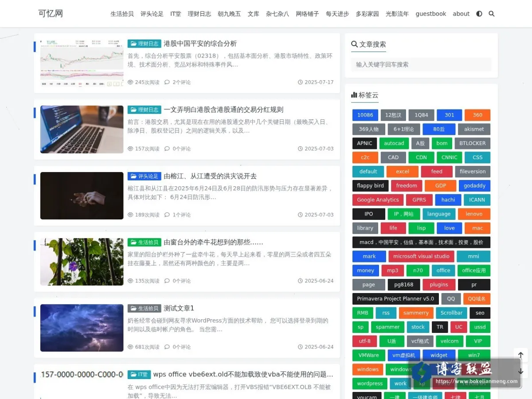Select the Google Analytics tag
This screenshot has height=399, width=532.
(378, 200)
